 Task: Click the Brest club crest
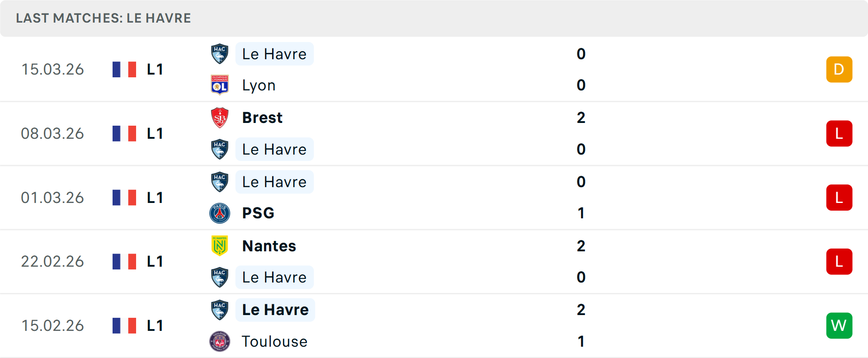219,118
